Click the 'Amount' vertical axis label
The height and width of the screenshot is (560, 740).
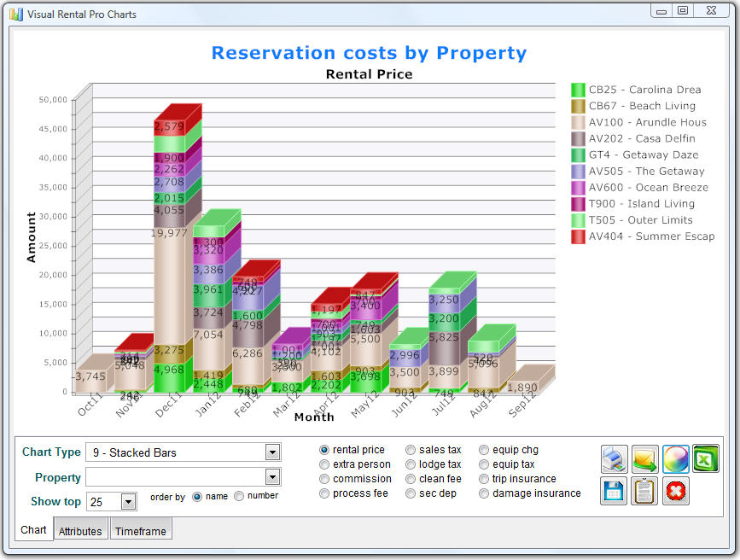[31, 237]
